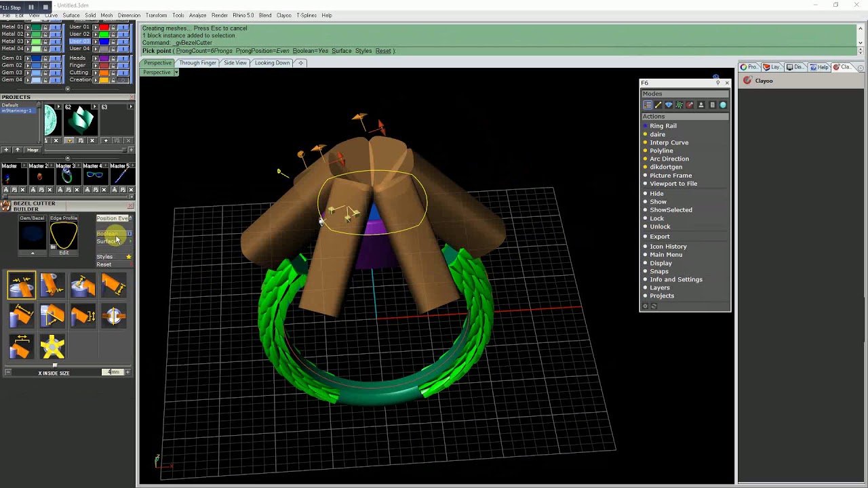Select the round top-view cutter icon
868x488 pixels.
point(114,316)
